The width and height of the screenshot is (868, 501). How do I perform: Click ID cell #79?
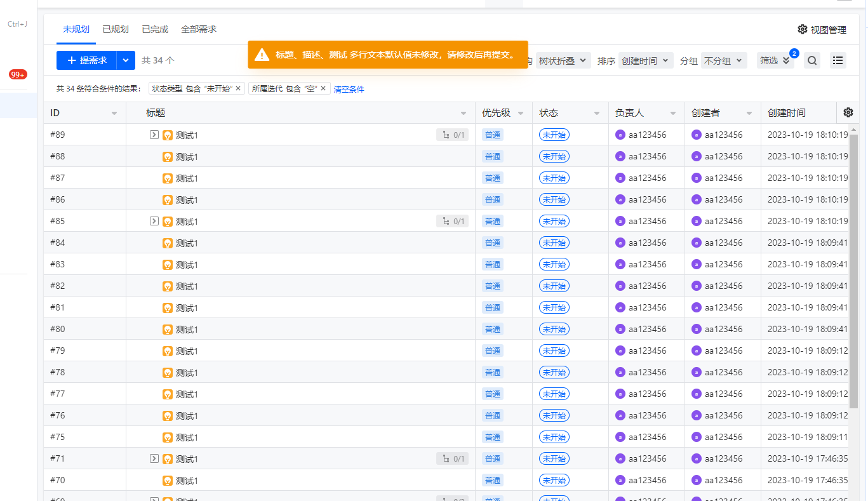[x=84, y=351]
